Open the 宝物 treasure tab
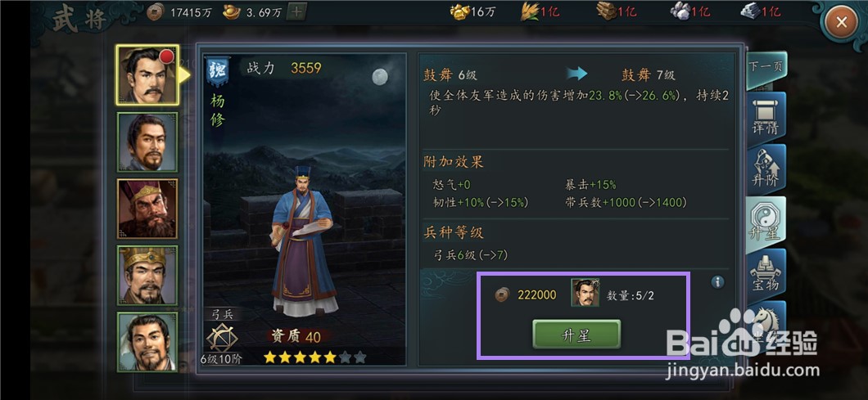Viewport: 868px width, 400px height. point(766,274)
